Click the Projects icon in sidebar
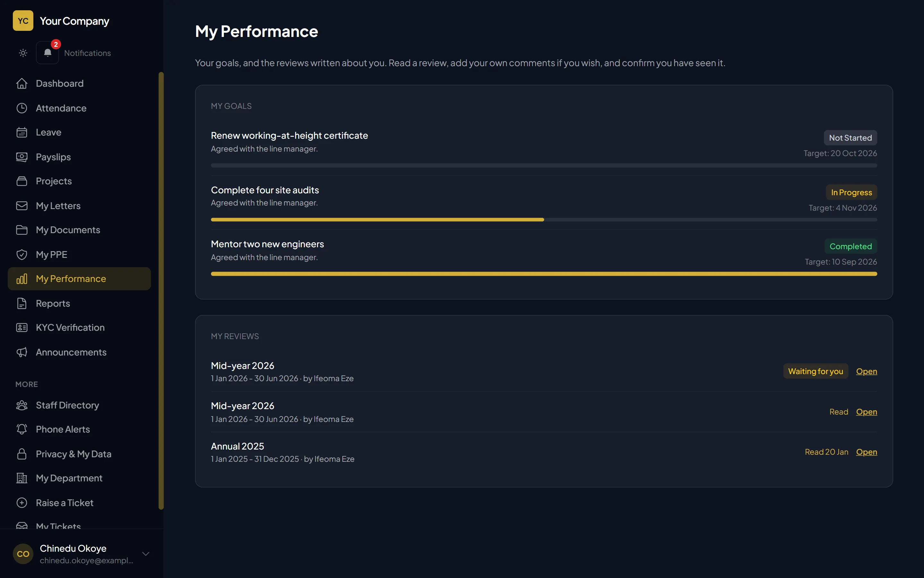Screen dimensions: 924x578 (x=22, y=181)
